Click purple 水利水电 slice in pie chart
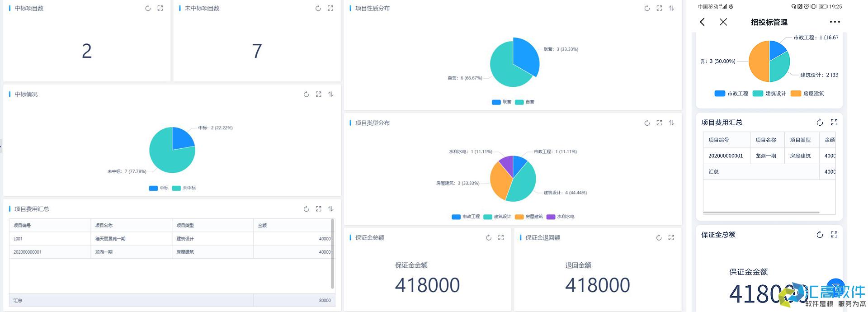868x312 pixels. (x=508, y=165)
